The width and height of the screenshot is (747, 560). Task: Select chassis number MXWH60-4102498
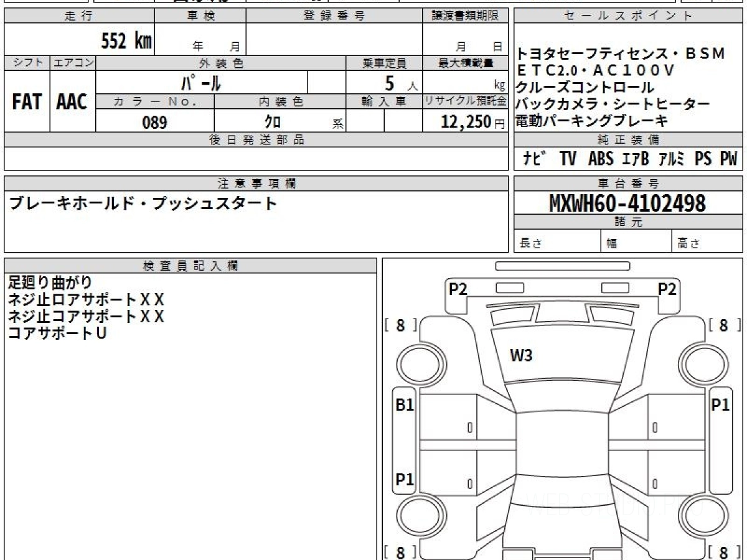pos(627,203)
